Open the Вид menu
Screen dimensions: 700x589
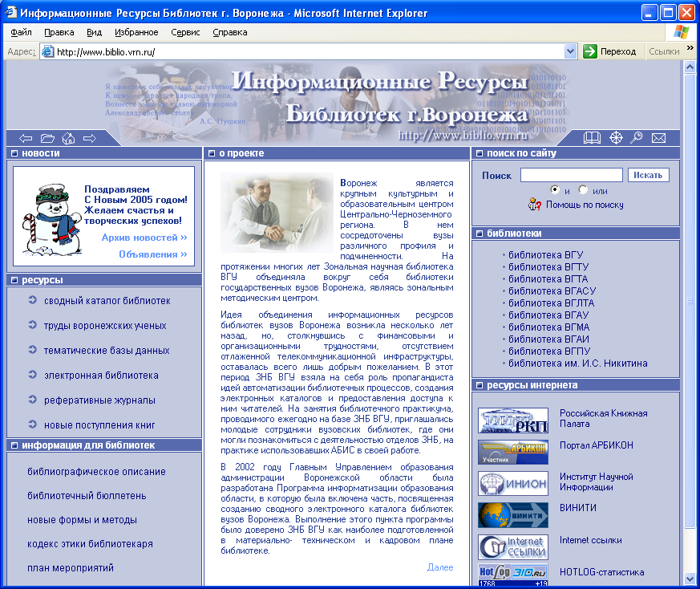[94, 32]
